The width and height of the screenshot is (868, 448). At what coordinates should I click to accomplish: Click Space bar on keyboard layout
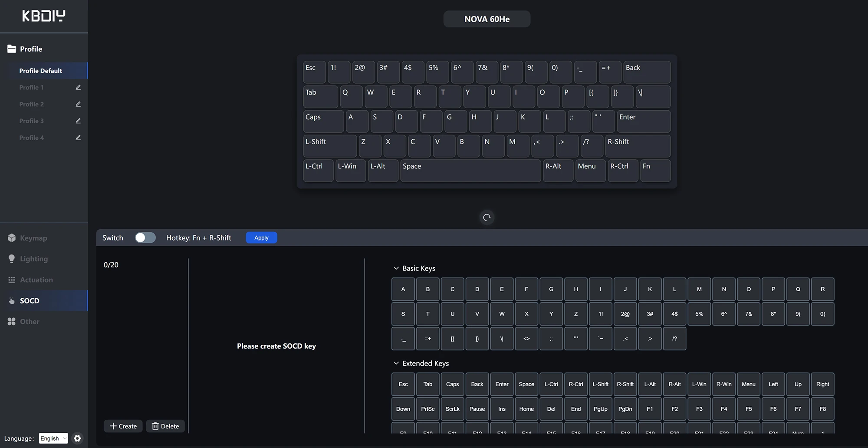pyautogui.click(x=470, y=171)
